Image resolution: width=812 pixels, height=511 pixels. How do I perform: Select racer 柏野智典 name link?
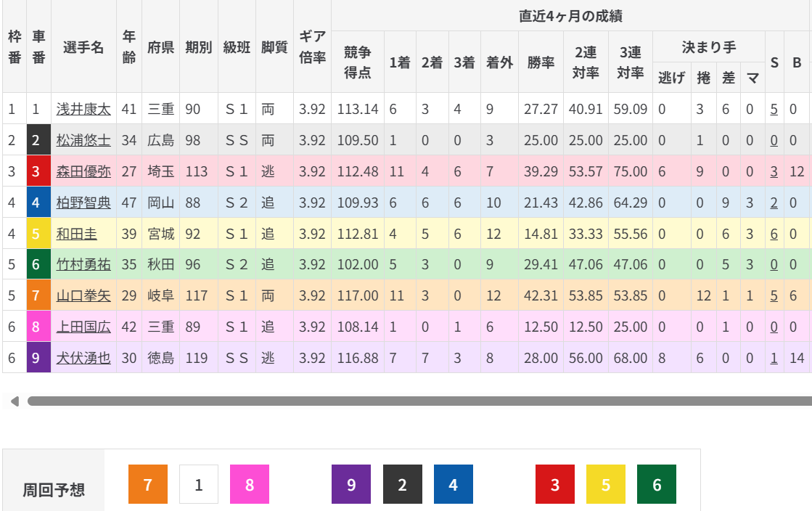83,203
